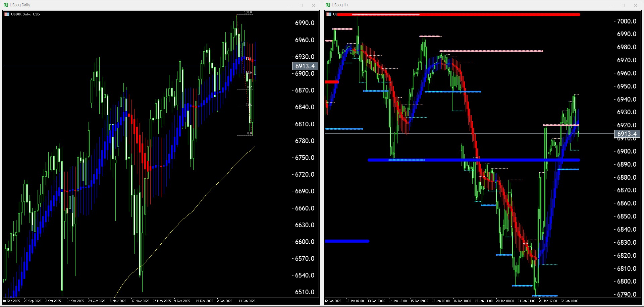Click the '13 Jan 07:00' time label
644x307 pixels.
point(355,301)
